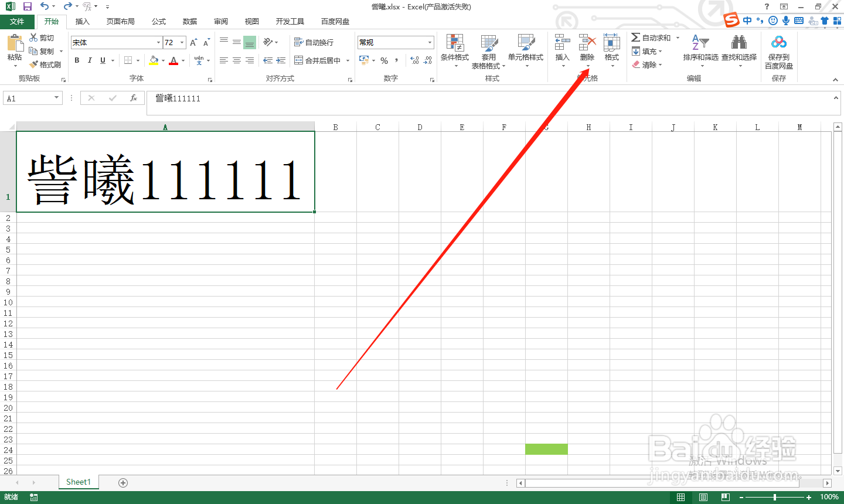Undo the last action
The width and height of the screenshot is (844, 504).
pyautogui.click(x=45, y=6)
